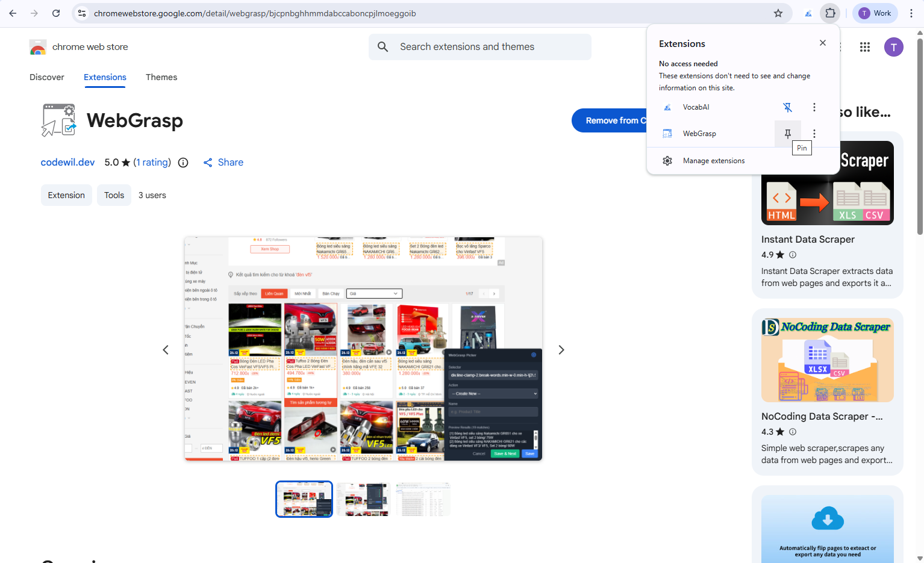Open the Extensions puzzle-piece menu in toolbar
This screenshot has height=563, width=924.
coord(829,13)
